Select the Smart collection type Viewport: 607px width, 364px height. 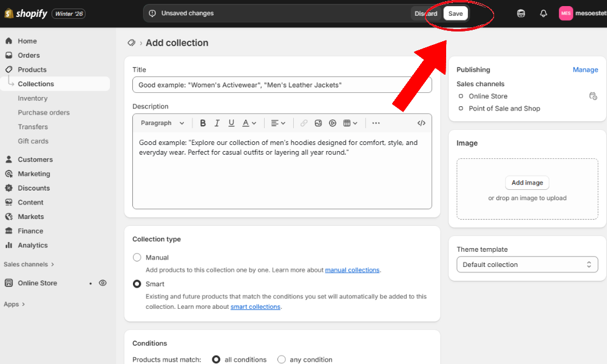point(137,284)
